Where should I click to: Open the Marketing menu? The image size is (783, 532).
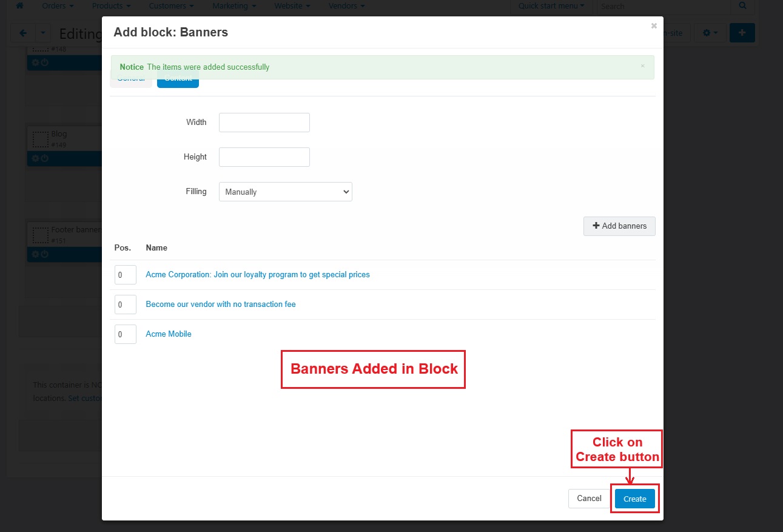coord(234,6)
